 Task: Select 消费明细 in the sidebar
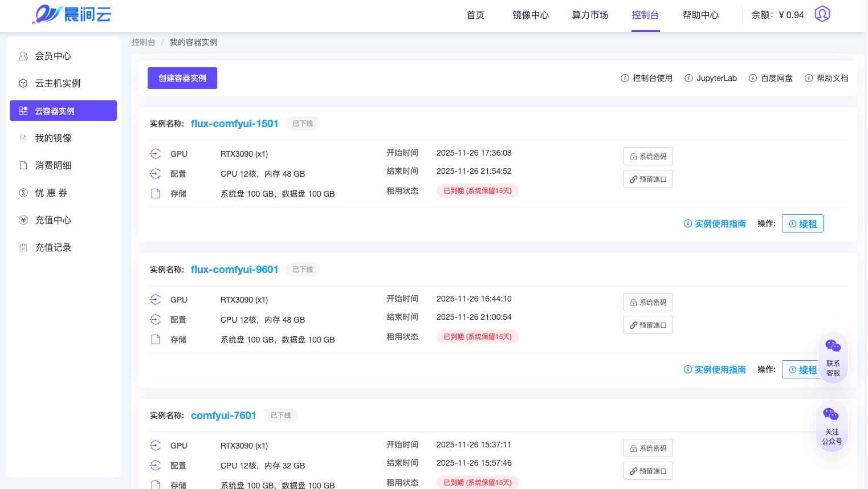click(x=53, y=165)
